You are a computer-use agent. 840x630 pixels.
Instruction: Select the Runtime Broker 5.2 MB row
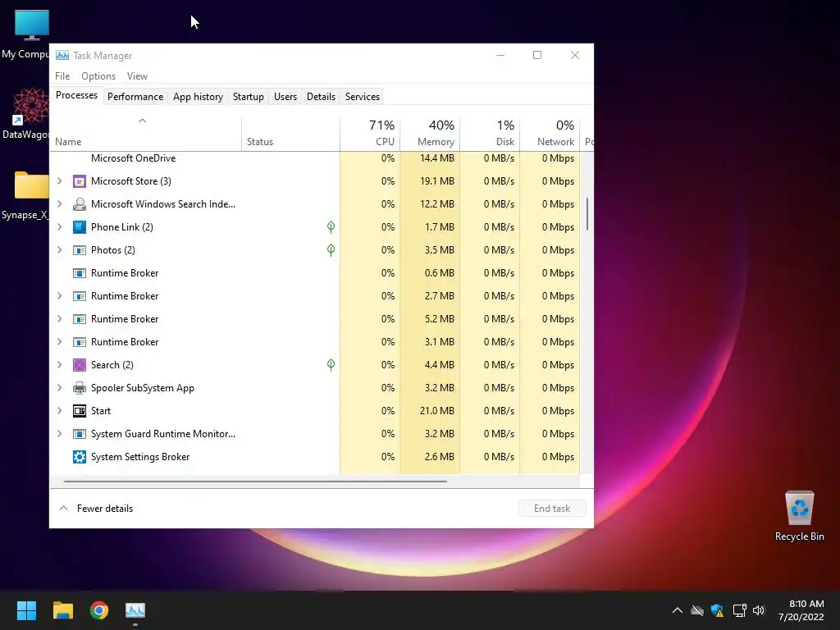tap(314, 319)
